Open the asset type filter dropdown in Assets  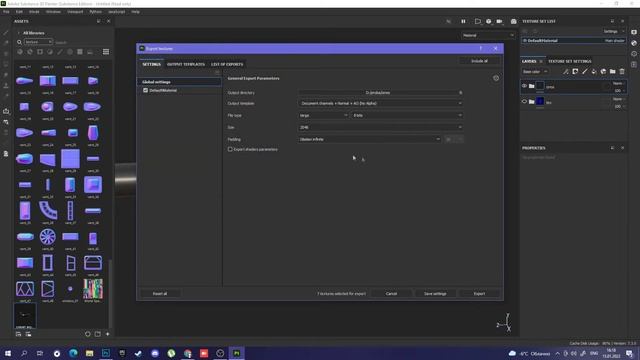(x=38, y=42)
